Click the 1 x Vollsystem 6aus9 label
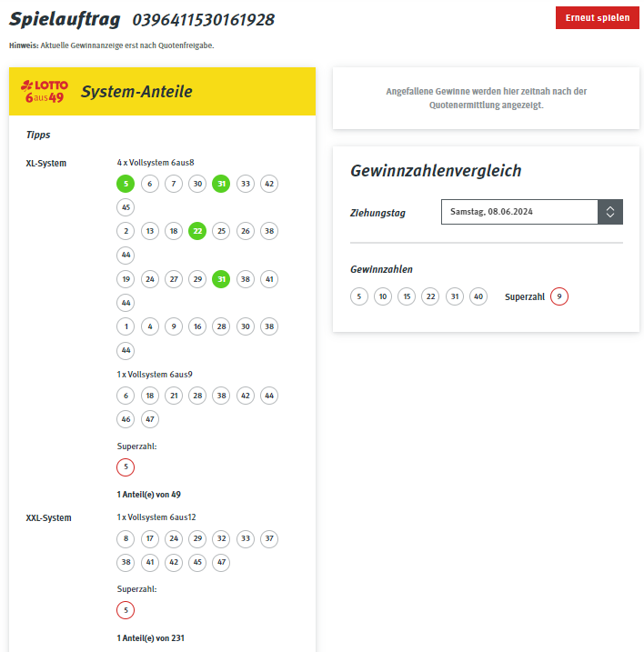The image size is (644, 652). (155, 375)
